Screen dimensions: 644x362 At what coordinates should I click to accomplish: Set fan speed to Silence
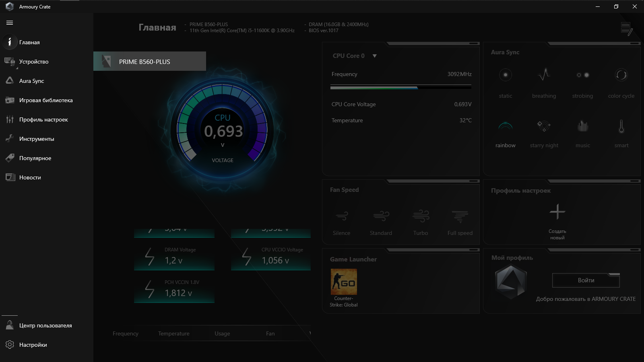pyautogui.click(x=342, y=222)
